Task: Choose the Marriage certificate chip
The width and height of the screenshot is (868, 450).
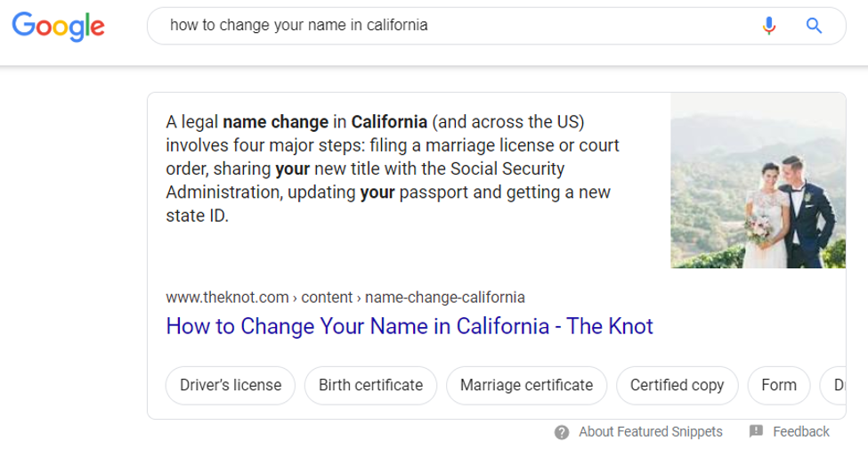Action: pyautogui.click(x=526, y=386)
